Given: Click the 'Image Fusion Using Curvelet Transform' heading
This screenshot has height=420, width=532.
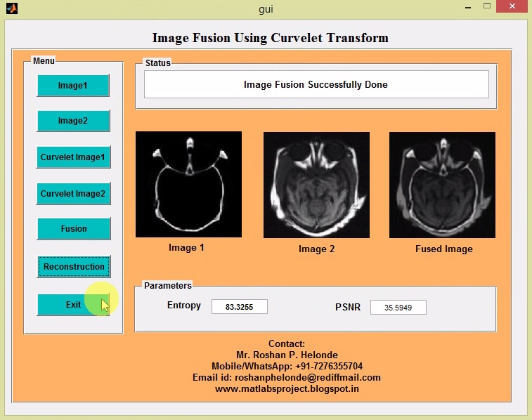Looking at the screenshot, I should click(x=271, y=38).
